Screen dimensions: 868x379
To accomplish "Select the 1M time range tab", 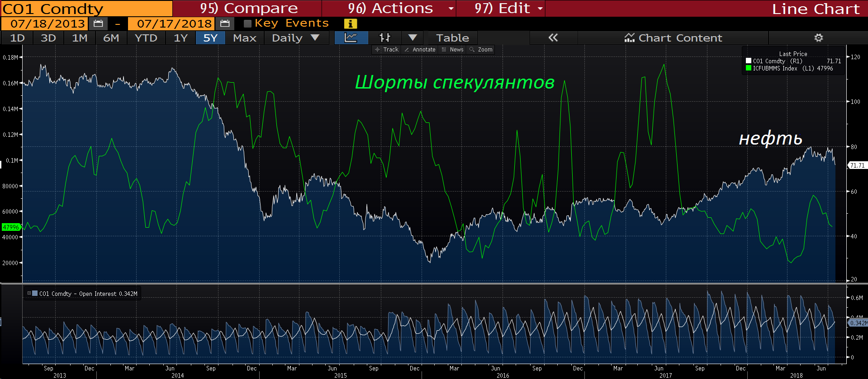I will click(80, 38).
